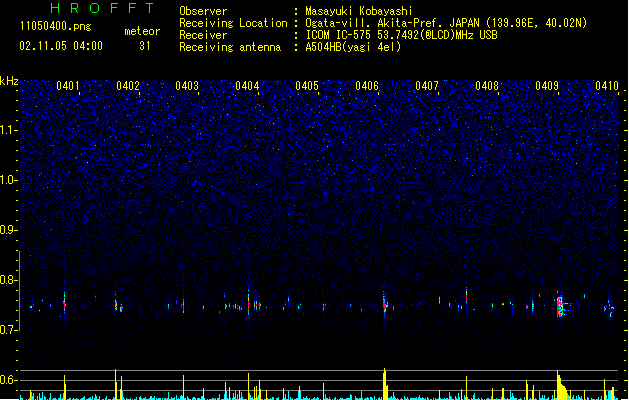Click the kHz axis unit label

point(9,81)
